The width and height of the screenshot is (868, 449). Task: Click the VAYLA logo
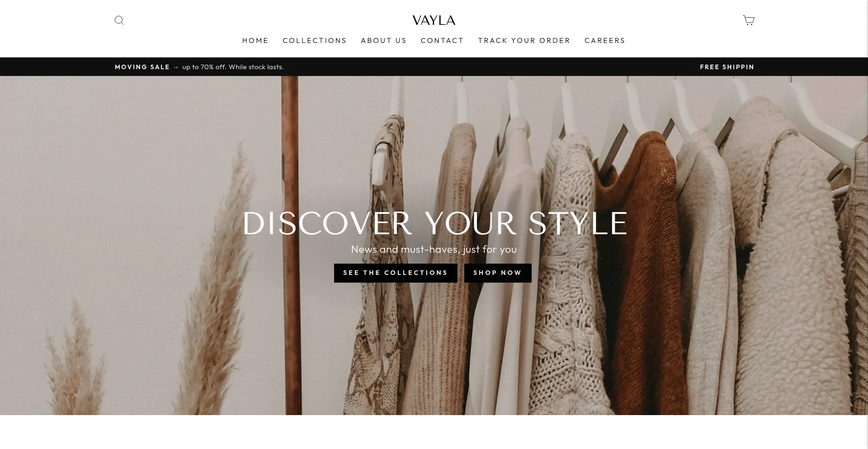coord(434,20)
